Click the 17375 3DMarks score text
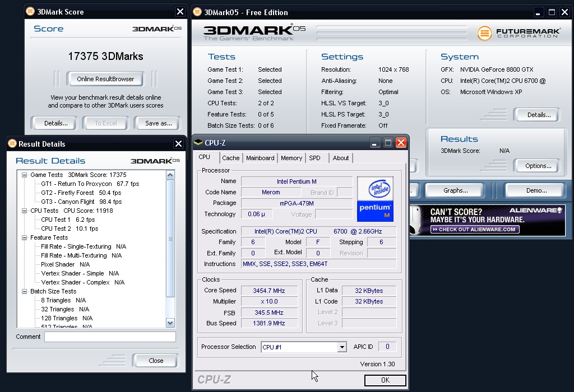574x392 pixels. 105,57
